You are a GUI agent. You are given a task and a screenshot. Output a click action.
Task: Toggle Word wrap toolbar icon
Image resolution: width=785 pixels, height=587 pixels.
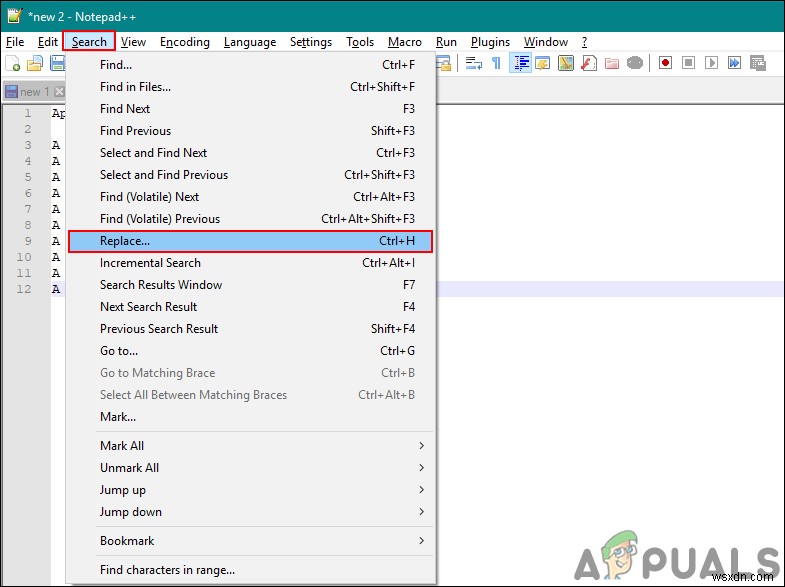tap(474, 63)
